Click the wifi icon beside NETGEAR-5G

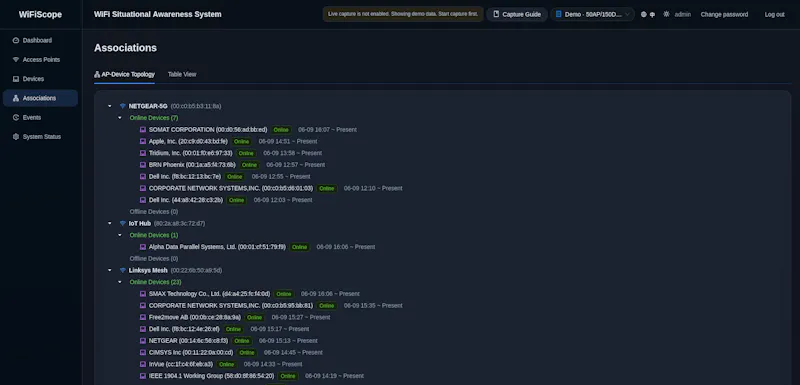click(122, 106)
